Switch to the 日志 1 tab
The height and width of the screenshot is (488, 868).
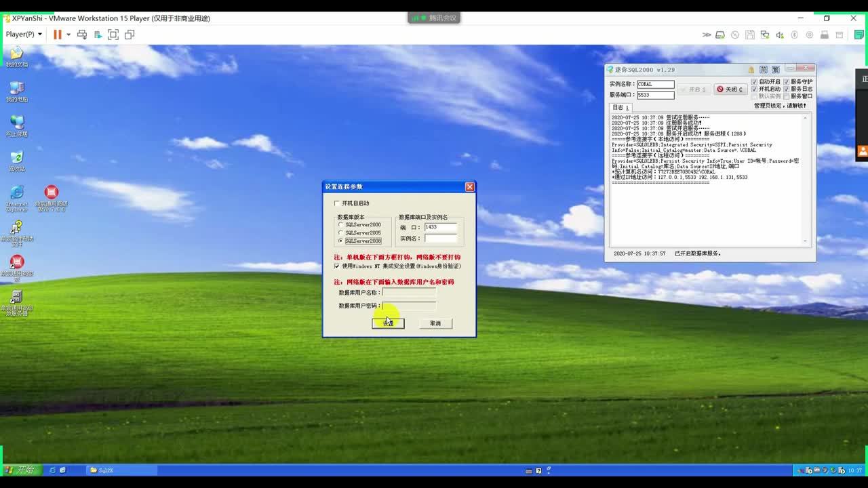pos(620,108)
